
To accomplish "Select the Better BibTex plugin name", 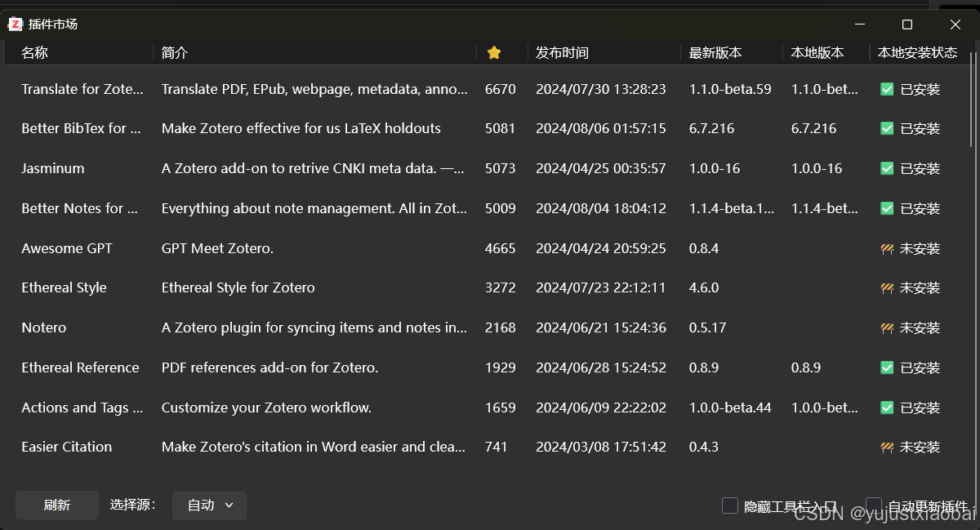I will [81, 128].
